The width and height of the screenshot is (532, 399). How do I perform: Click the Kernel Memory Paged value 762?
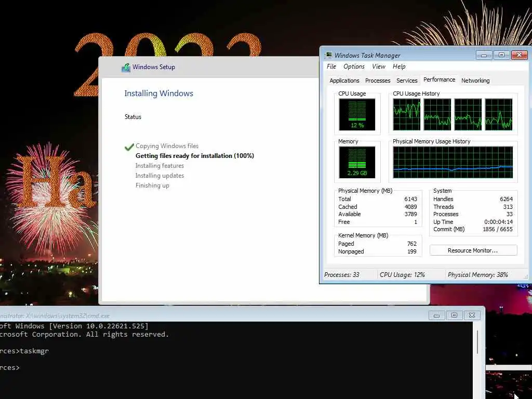[x=412, y=244]
